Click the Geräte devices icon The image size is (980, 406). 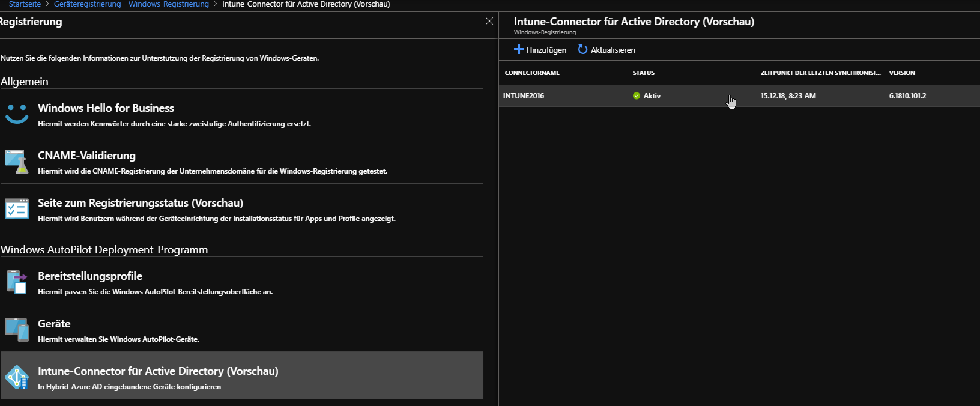coord(17,329)
